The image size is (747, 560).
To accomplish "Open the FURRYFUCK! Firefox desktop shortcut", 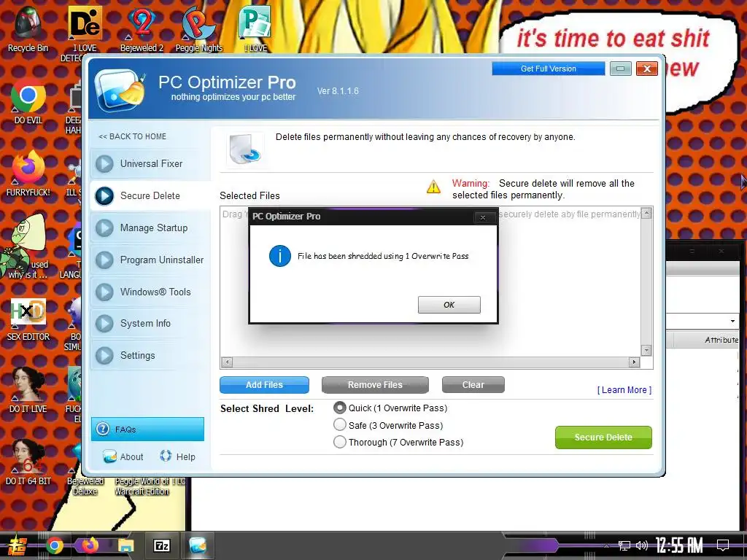I will coord(28,174).
